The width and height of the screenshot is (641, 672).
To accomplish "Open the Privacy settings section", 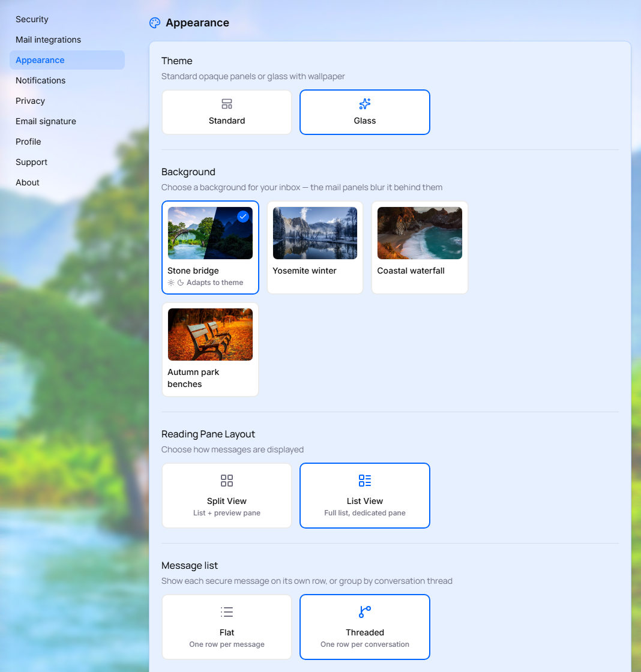I will click(x=67, y=101).
